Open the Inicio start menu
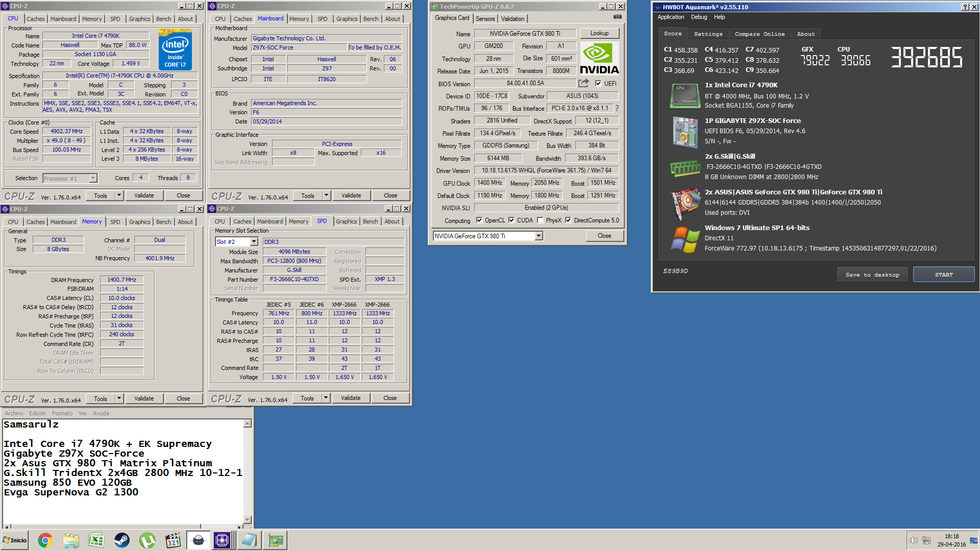980x551 pixels. tap(15, 540)
